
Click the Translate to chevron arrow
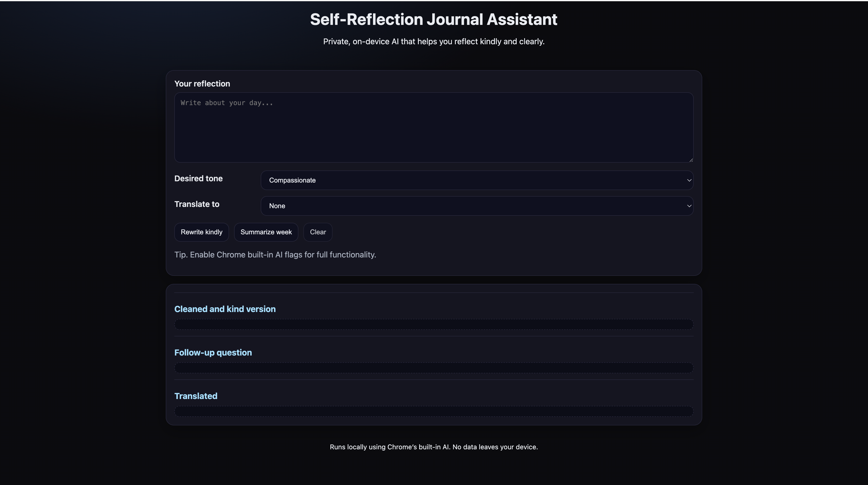pyautogui.click(x=689, y=206)
